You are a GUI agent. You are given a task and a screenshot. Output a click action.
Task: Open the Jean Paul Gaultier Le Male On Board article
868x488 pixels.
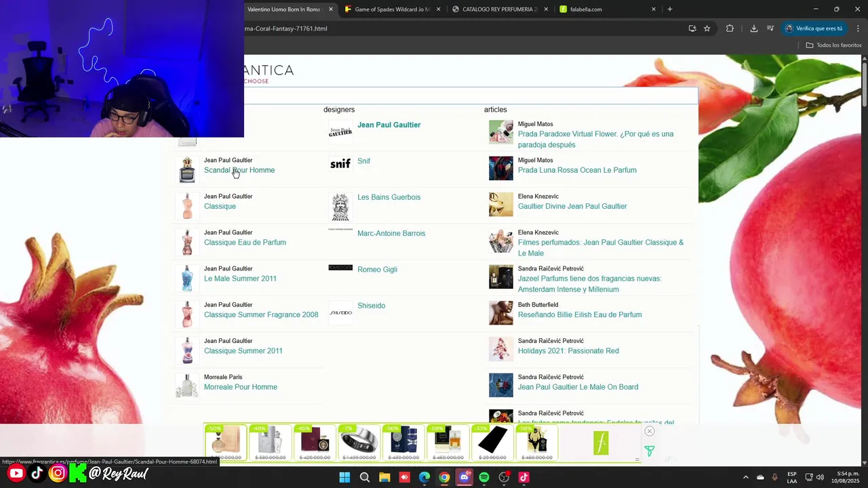tap(578, 387)
